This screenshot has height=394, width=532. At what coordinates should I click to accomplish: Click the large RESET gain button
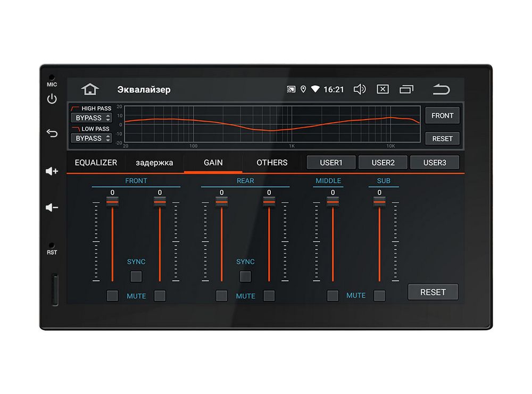[433, 292]
